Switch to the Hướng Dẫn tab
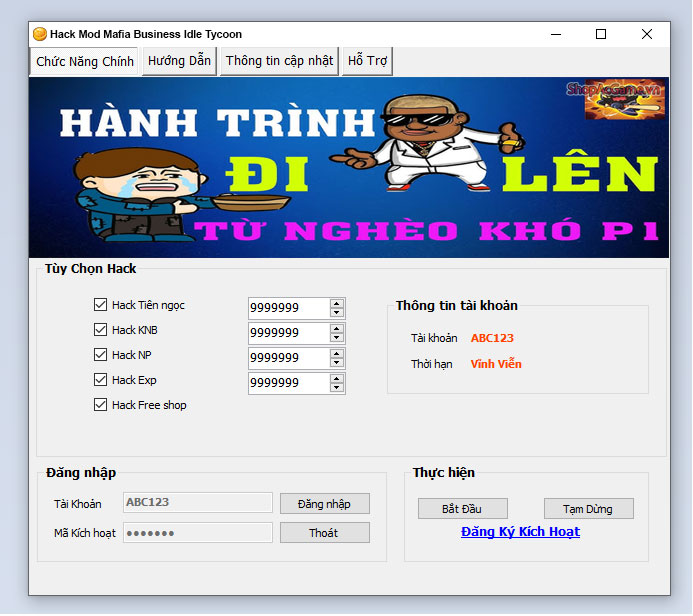Screen dimensions: 693x616 (179, 61)
